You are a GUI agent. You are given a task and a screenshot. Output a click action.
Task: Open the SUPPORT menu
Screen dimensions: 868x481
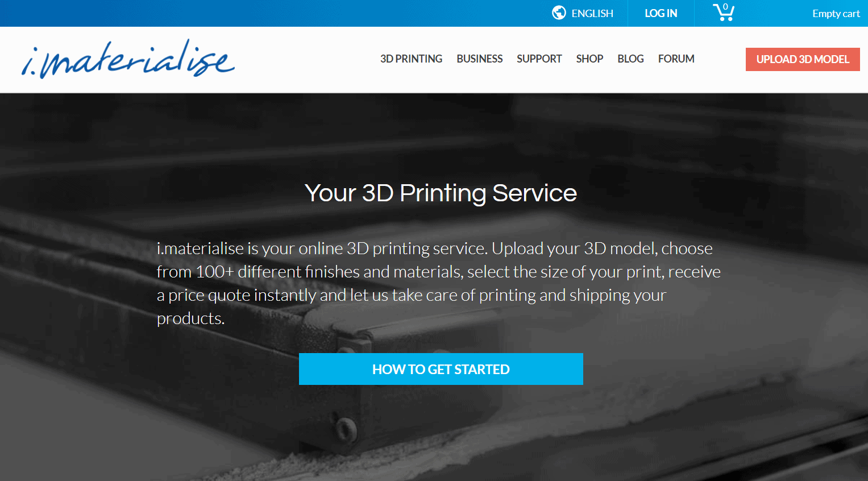(x=539, y=59)
